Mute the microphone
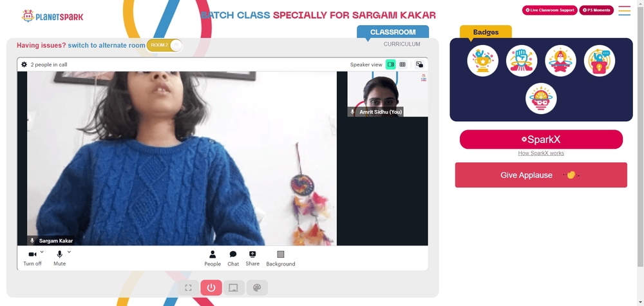 point(59,258)
